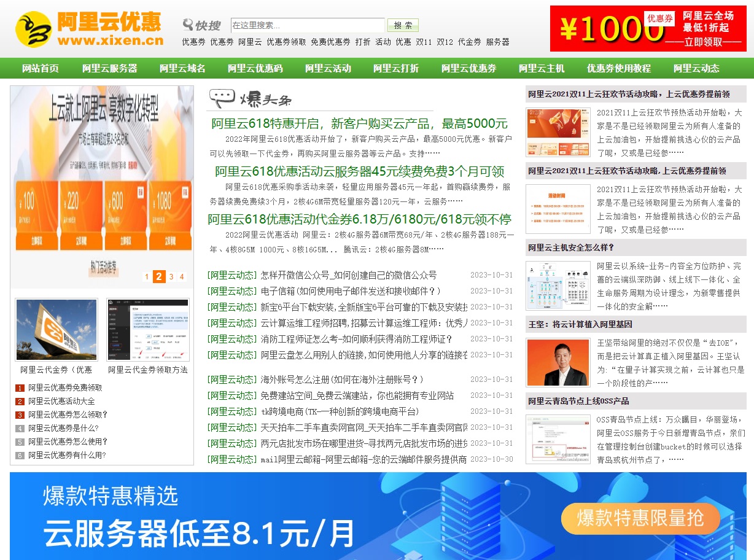
Task: Go to 阿里云动态 nav item
Action: point(696,68)
